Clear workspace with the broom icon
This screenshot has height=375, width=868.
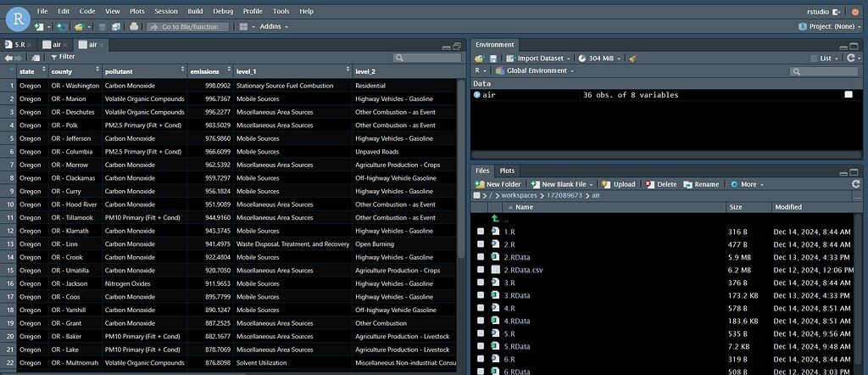(x=633, y=59)
